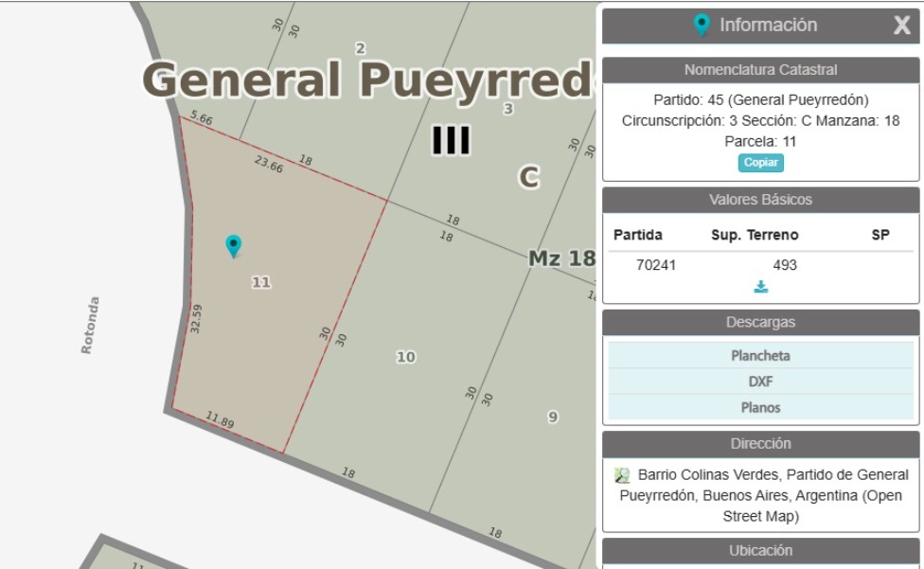Collapse the Nomenclatura Catastral section header
924x569 pixels.
tap(760, 70)
